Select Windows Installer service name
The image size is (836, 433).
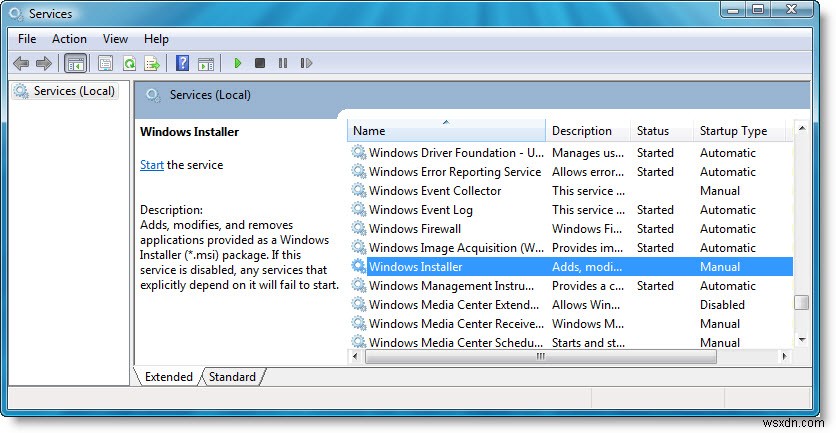click(x=415, y=267)
